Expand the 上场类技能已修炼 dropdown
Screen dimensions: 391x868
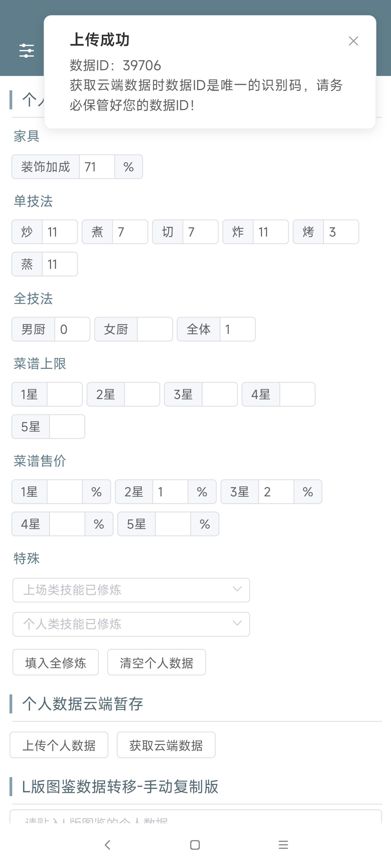(131, 590)
